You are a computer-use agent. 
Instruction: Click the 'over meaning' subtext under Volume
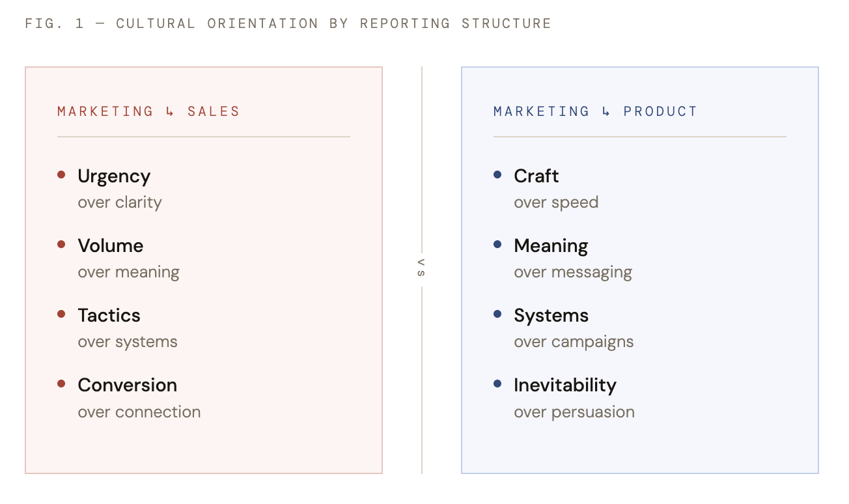pyautogui.click(x=128, y=272)
